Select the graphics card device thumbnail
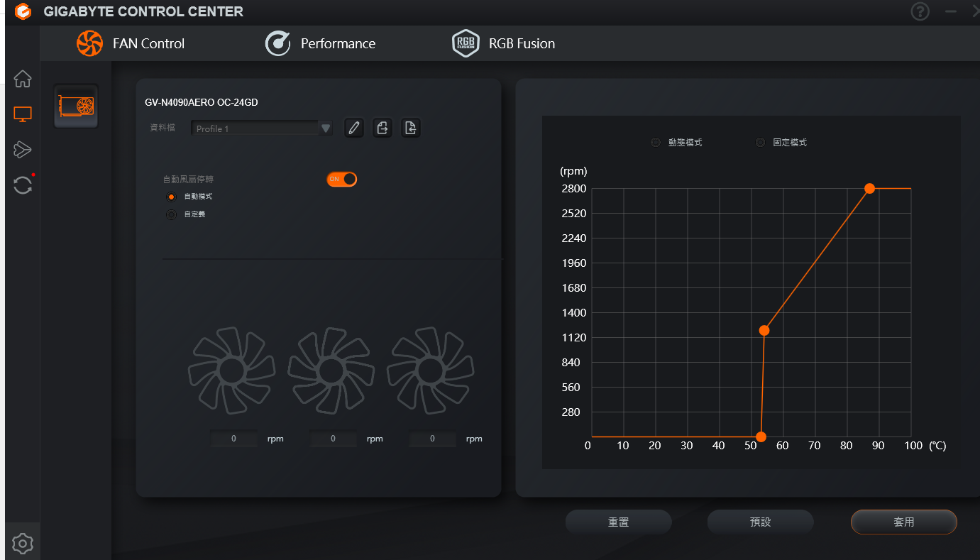The width and height of the screenshot is (980, 560). 76,106
